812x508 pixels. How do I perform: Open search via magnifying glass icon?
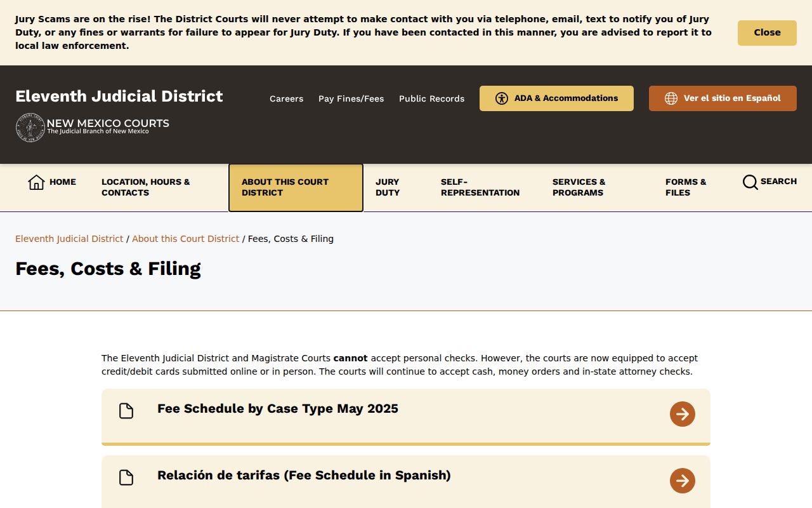tap(750, 182)
